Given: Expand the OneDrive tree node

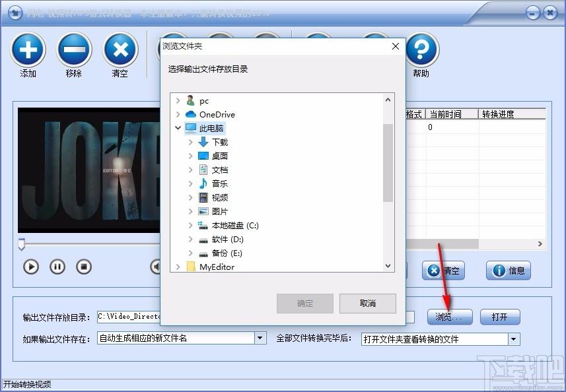Looking at the screenshot, I should (178, 114).
